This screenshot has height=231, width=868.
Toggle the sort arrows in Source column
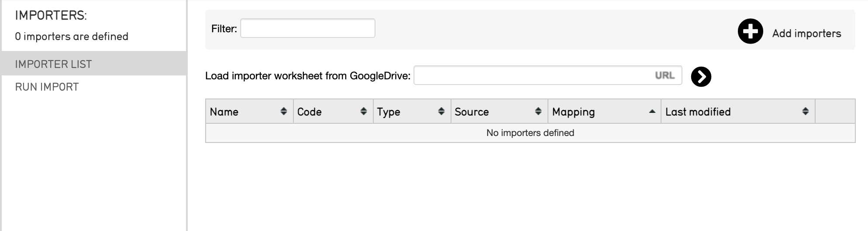[538, 112]
